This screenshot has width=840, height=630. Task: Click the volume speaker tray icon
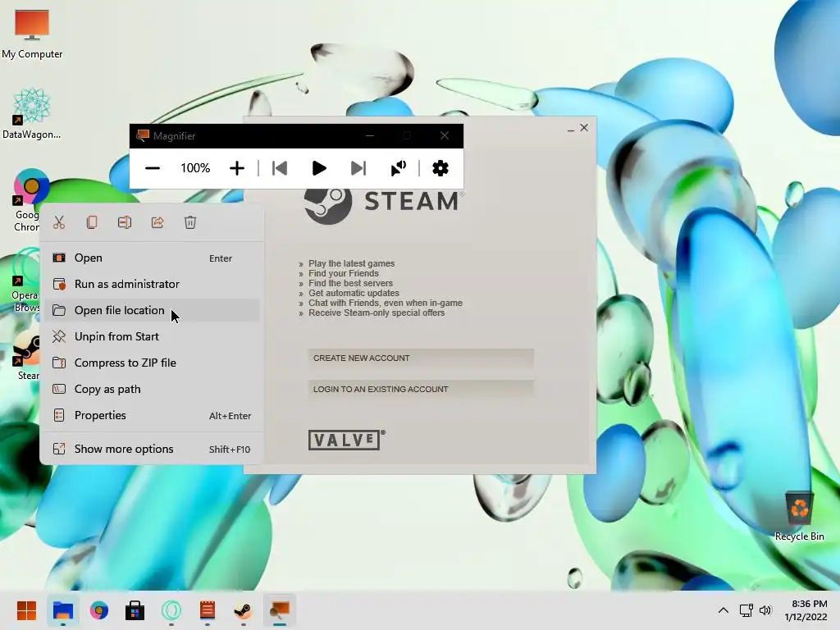pyautogui.click(x=765, y=610)
